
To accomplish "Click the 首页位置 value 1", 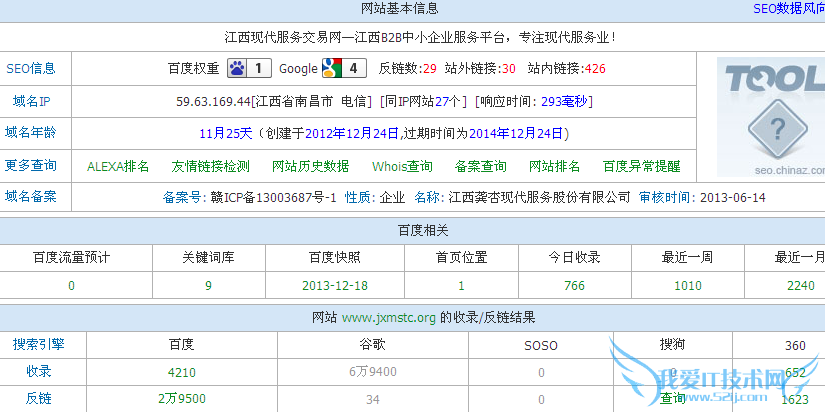I will (461, 286).
